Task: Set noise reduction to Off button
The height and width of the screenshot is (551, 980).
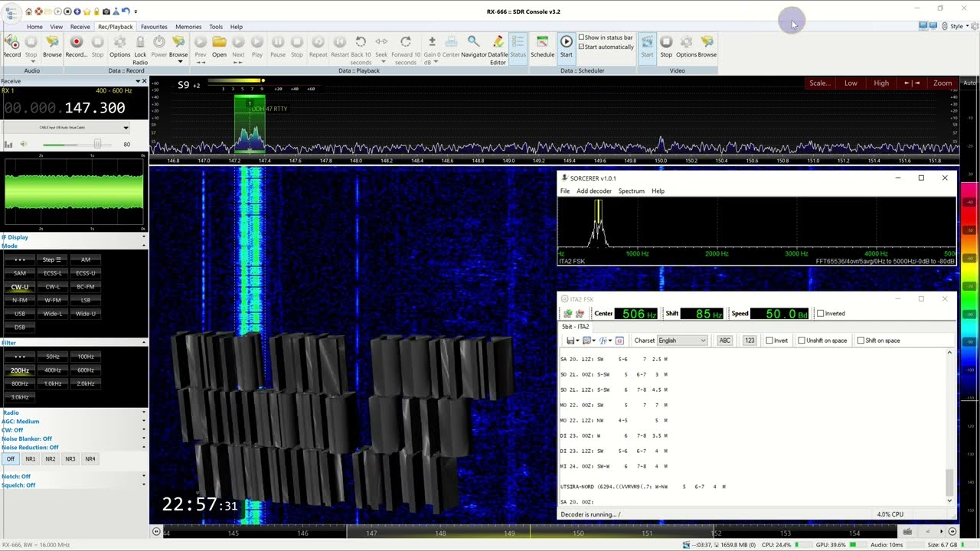Action: 10,459
